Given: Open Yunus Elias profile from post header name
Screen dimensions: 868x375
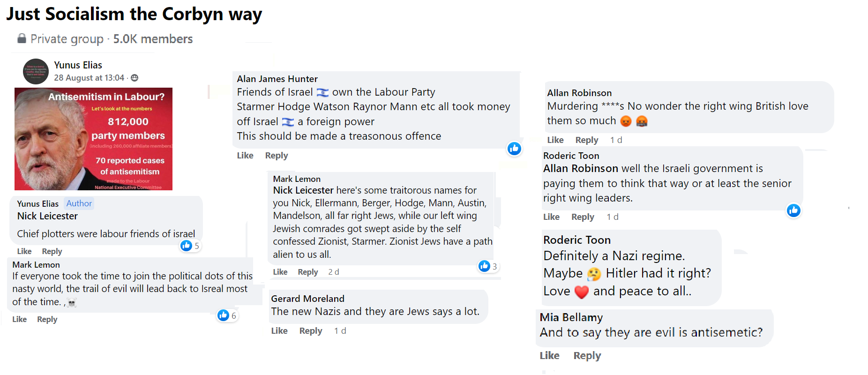Looking at the screenshot, I should coord(78,65).
